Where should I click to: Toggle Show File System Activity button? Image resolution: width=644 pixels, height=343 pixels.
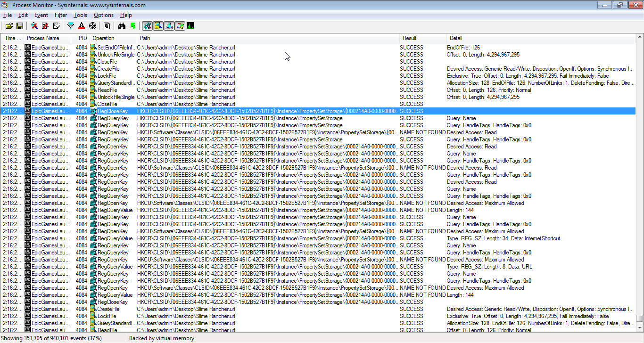[158, 26]
